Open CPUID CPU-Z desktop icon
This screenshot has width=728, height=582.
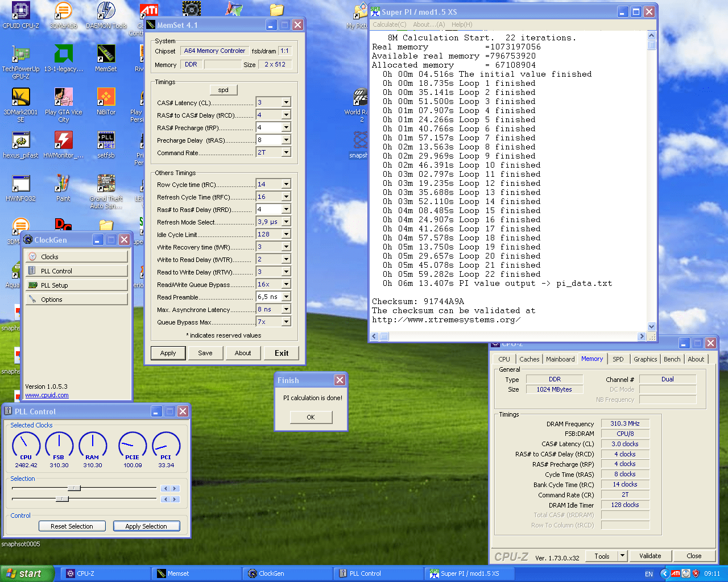click(x=20, y=15)
